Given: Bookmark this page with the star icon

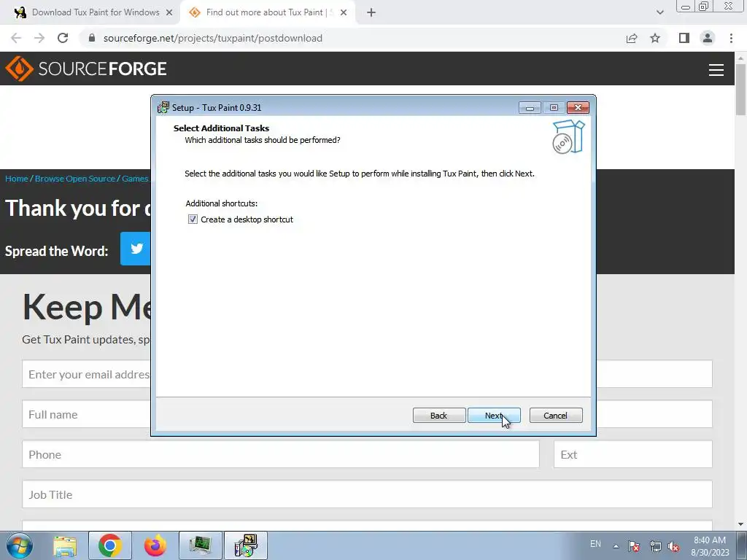Looking at the screenshot, I should pos(655,38).
